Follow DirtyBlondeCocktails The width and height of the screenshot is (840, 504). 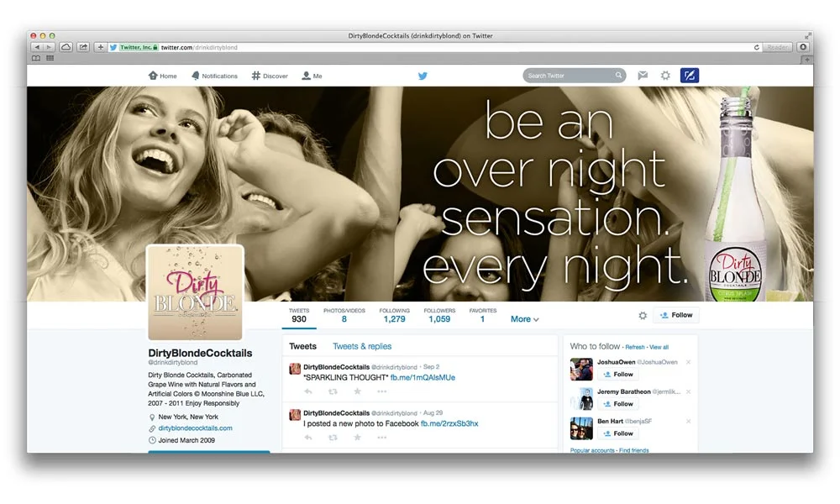pos(676,315)
